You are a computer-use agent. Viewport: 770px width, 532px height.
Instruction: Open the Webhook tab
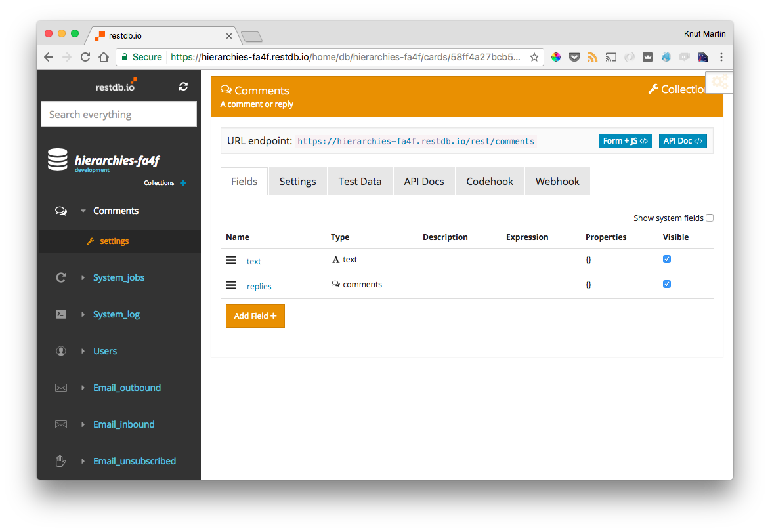[557, 182]
